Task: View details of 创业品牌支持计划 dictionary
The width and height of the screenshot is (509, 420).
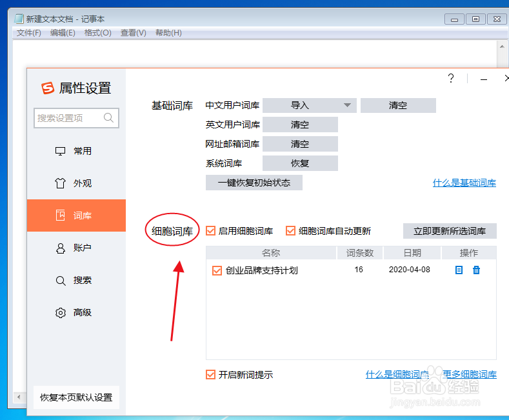Action: [x=459, y=270]
